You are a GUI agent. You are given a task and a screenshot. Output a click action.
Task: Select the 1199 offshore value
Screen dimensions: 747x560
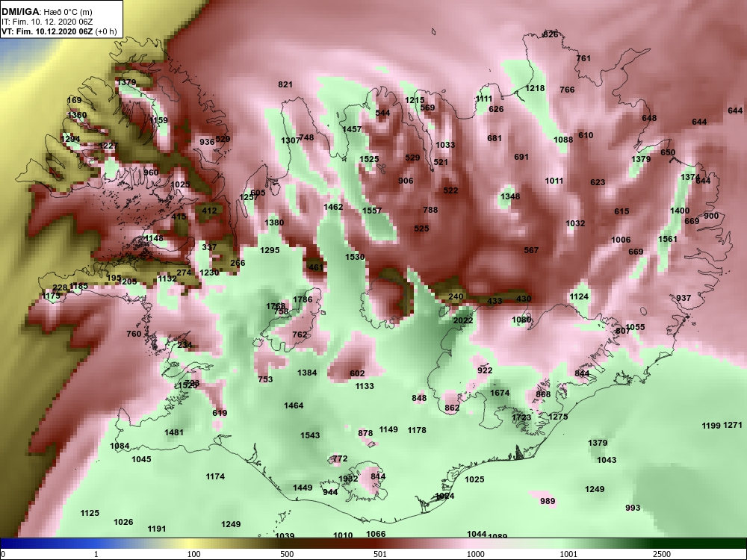(x=711, y=426)
